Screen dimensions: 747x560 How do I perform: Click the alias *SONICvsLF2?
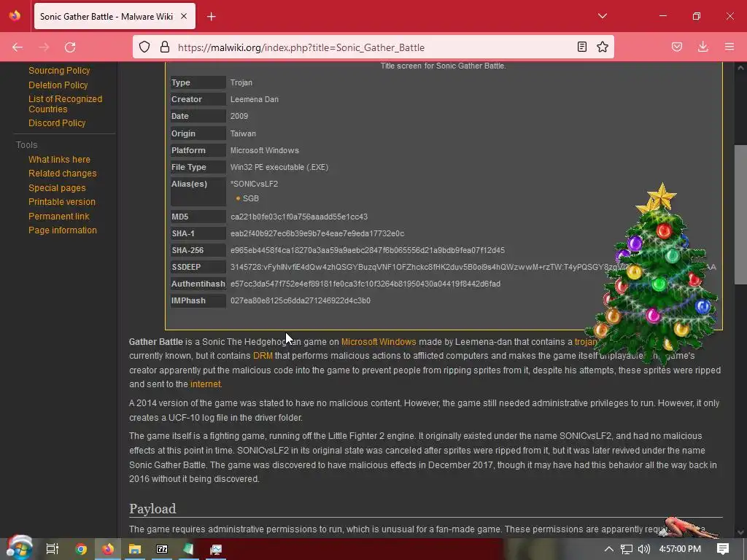254,184
